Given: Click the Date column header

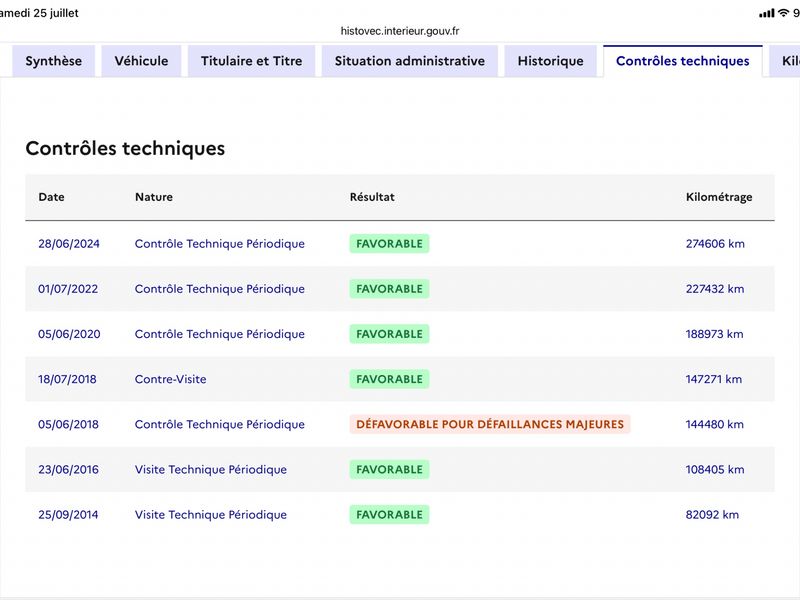Looking at the screenshot, I should pyautogui.click(x=52, y=197).
